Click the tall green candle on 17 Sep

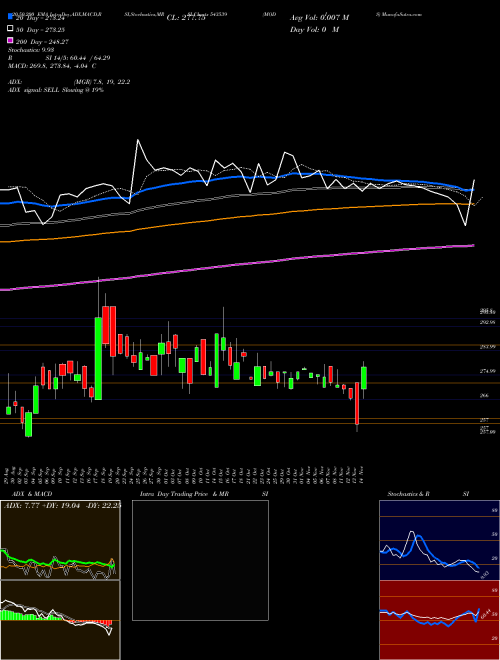98,358
